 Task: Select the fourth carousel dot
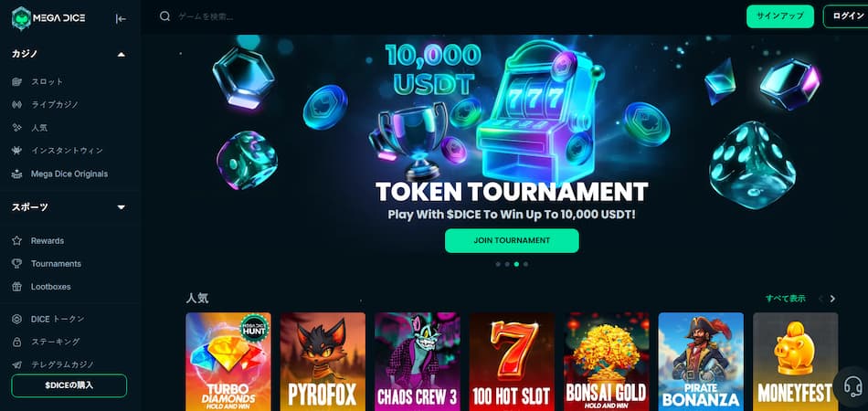pos(525,264)
